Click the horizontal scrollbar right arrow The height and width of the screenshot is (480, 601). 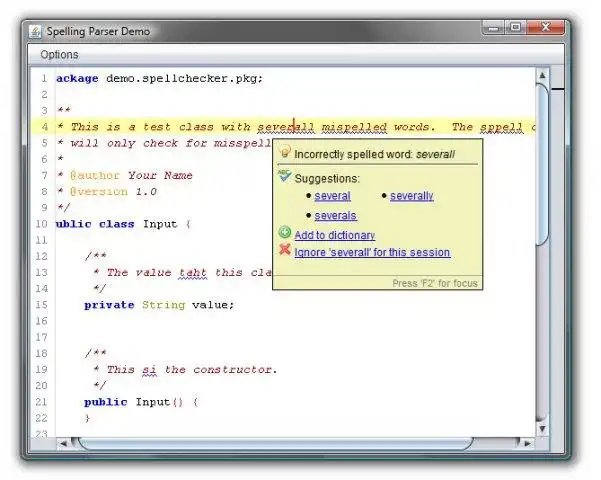pyautogui.click(x=527, y=443)
